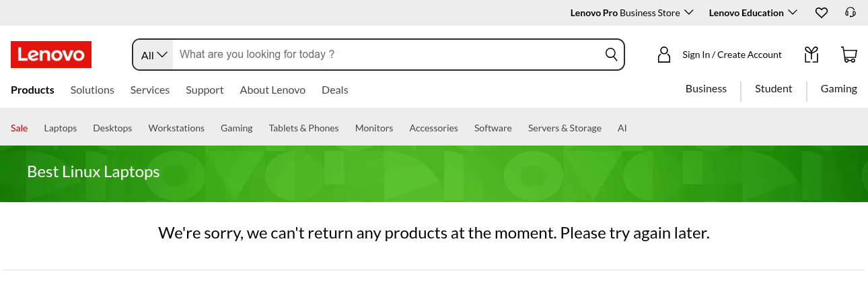Expand Lenovo Pro Business Store dropdown
The height and width of the screenshot is (285, 868).
(631, 13)
